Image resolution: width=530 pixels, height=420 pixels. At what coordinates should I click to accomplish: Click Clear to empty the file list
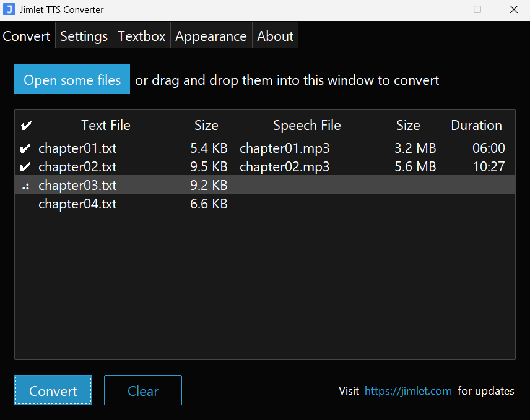(x=142, y=390)
